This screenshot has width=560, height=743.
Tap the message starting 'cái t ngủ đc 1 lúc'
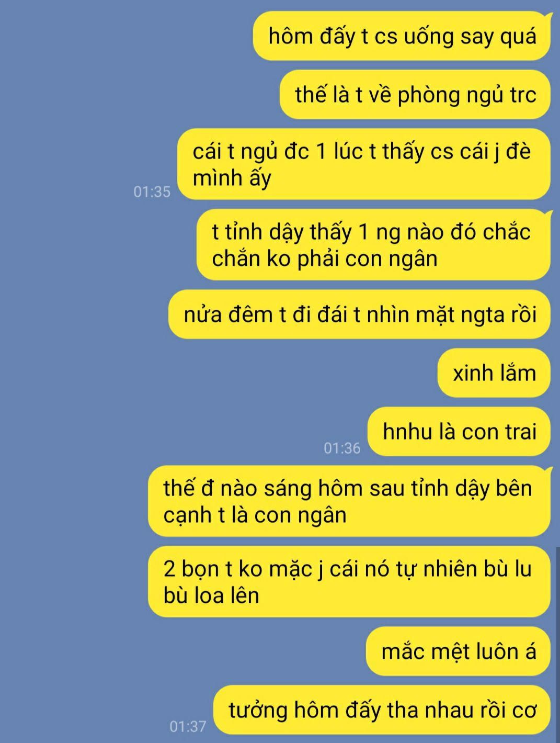coord(364,164)
